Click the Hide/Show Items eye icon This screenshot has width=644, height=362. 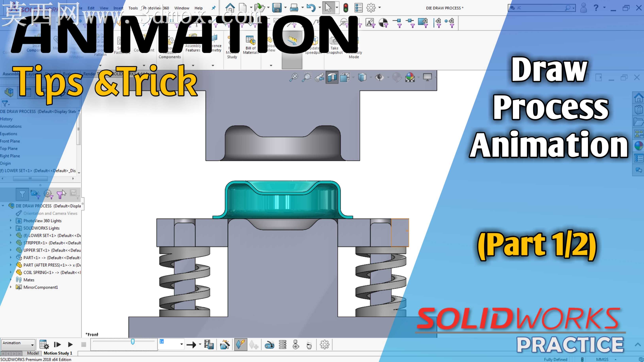pyautogui.click(x=379, y=77)
